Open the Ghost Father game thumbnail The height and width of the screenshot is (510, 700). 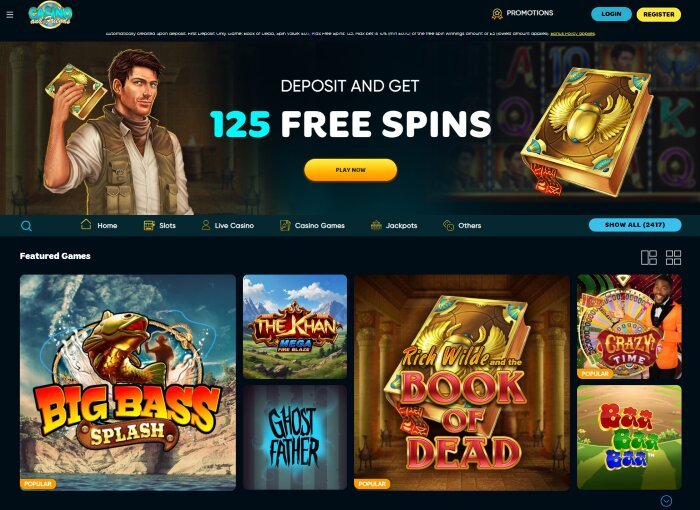(295, 438)
